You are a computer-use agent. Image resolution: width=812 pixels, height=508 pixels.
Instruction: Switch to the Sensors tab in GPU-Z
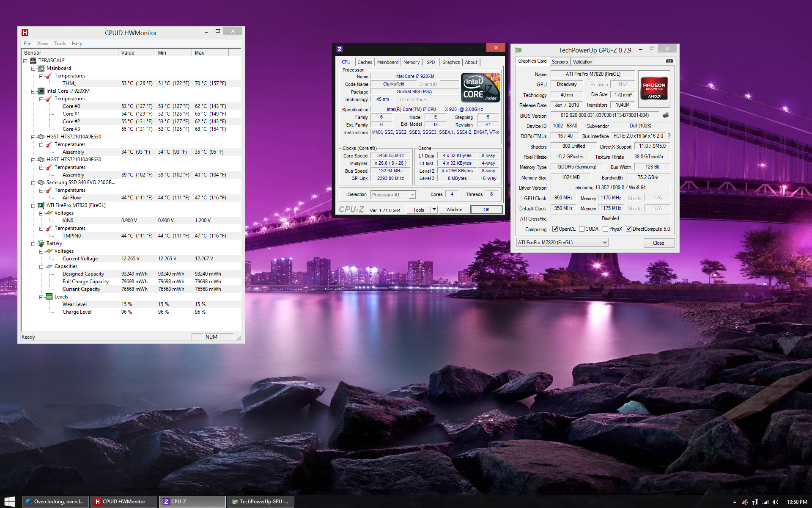[560, 62]
